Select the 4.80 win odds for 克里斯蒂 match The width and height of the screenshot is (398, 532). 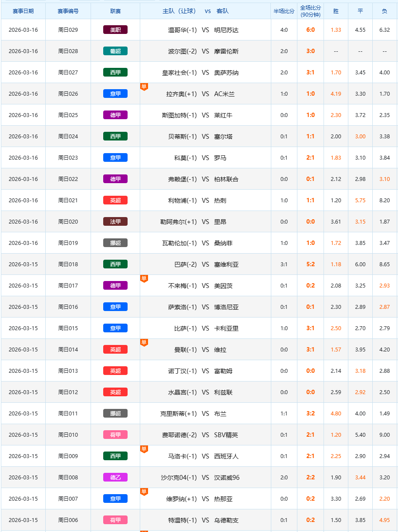[x=336, y=414]
